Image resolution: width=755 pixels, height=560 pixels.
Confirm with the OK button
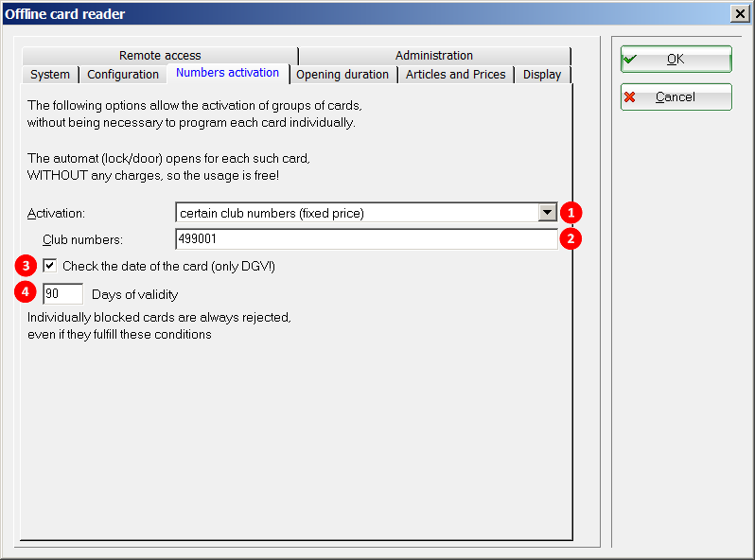676,60
